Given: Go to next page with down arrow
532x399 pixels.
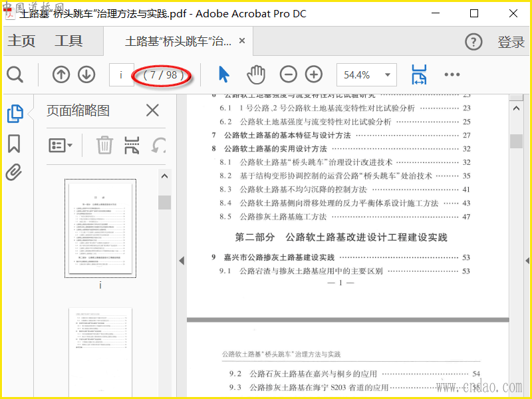Looking at the screenshot, I should pyautogui.click(x=86, y=74).
